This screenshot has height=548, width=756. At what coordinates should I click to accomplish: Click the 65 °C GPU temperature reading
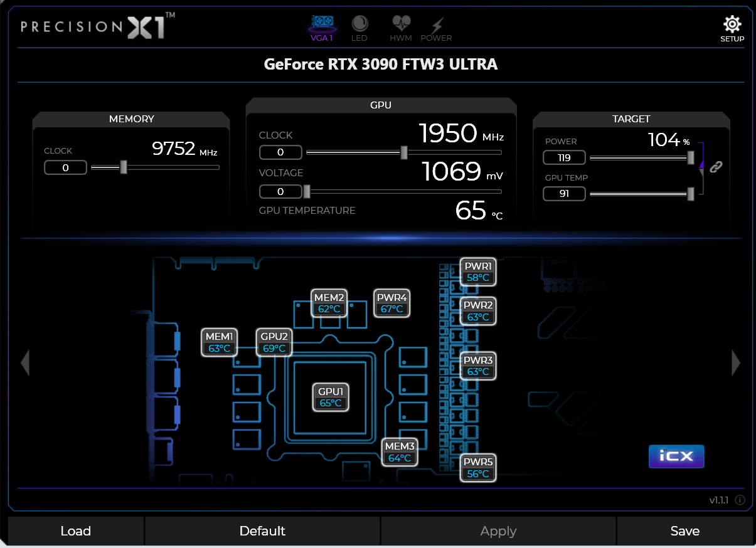(x=479, y=211)
